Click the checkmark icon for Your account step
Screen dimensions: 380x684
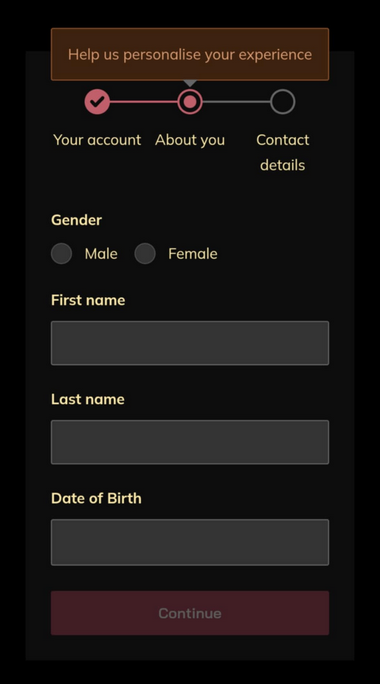[97, 102]
